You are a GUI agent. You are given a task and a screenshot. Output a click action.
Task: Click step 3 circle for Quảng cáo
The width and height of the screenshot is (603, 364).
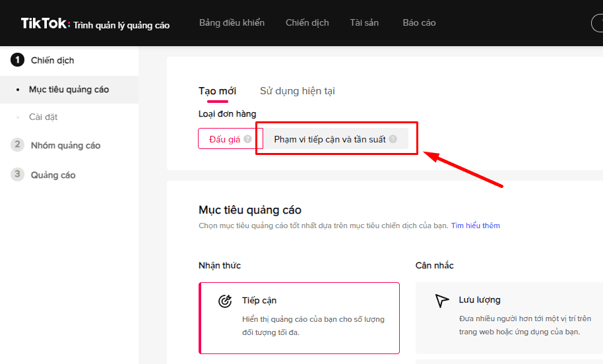click(18, 175)
